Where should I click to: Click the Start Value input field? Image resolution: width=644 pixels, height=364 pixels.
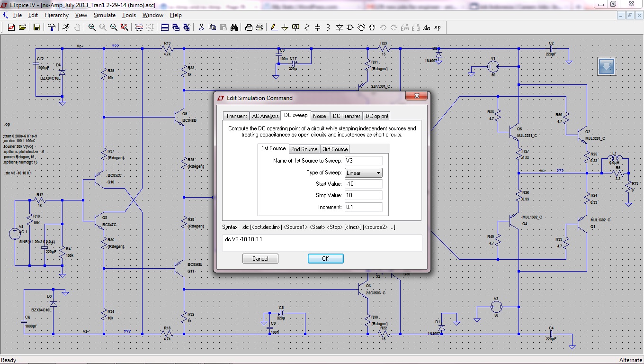pyautogui.click(x=364, y=184)
